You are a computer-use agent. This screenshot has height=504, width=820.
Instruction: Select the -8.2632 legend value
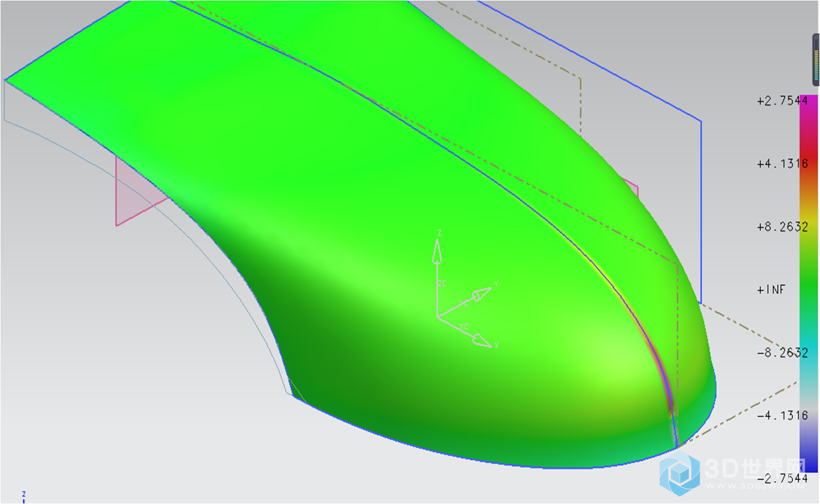coord(782,352)
